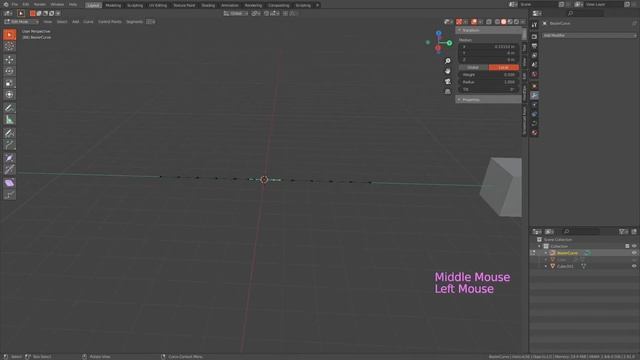Select the Select Box tool in toolbar
This screenshot has height=360, width=640.
coord(9,35)
